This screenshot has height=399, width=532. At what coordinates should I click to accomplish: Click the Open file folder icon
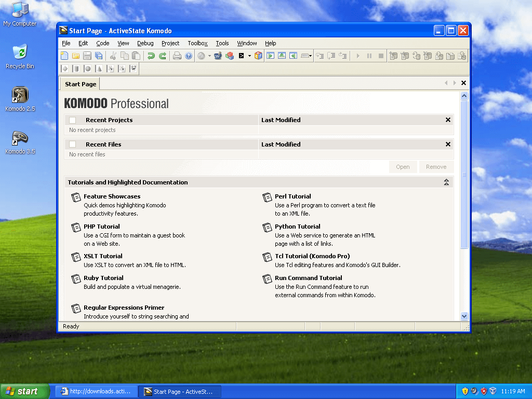click(x=76, y=56)
